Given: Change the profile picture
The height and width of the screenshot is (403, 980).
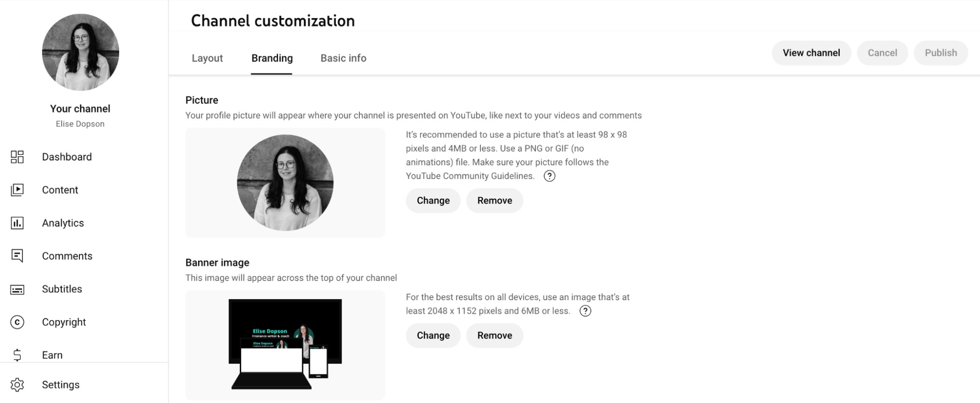Looking at the screenshot, I should pos(433,201).
